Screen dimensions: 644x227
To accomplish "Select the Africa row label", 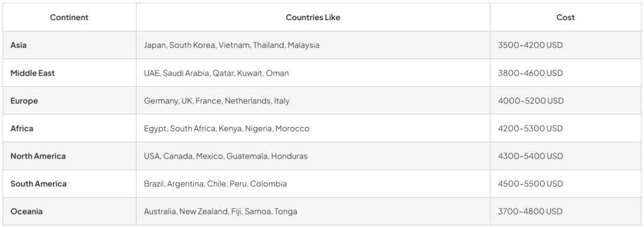I will [x=22, y=128].
